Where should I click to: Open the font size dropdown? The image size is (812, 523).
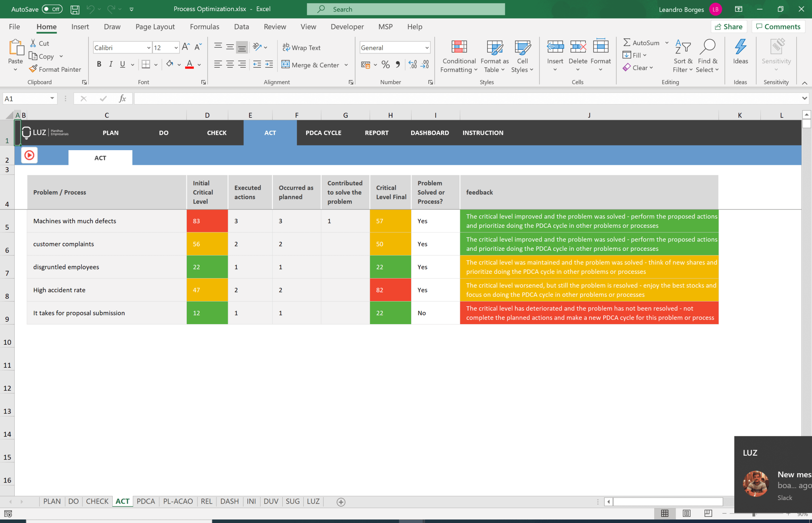(175, 47)
